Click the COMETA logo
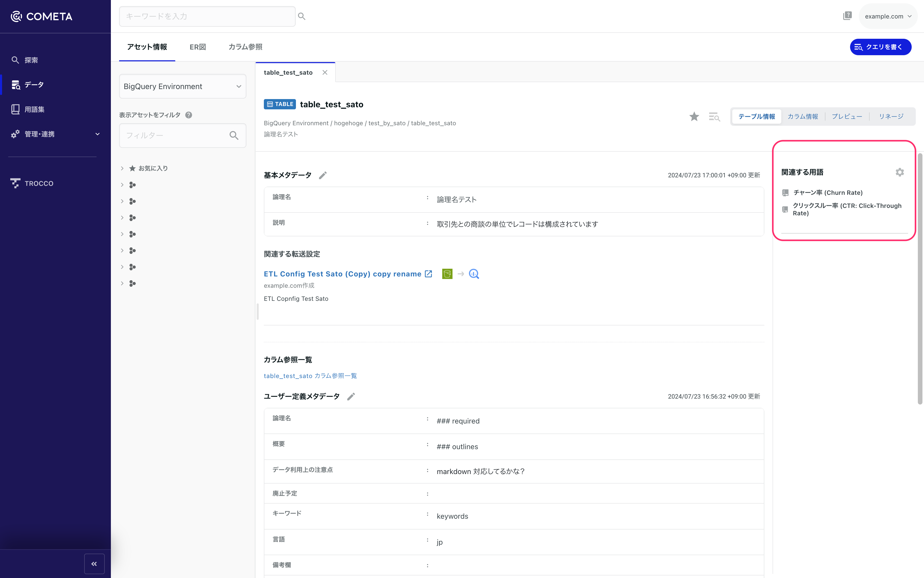The height and width of the screenshot is (578, 924). pos(41,16)
